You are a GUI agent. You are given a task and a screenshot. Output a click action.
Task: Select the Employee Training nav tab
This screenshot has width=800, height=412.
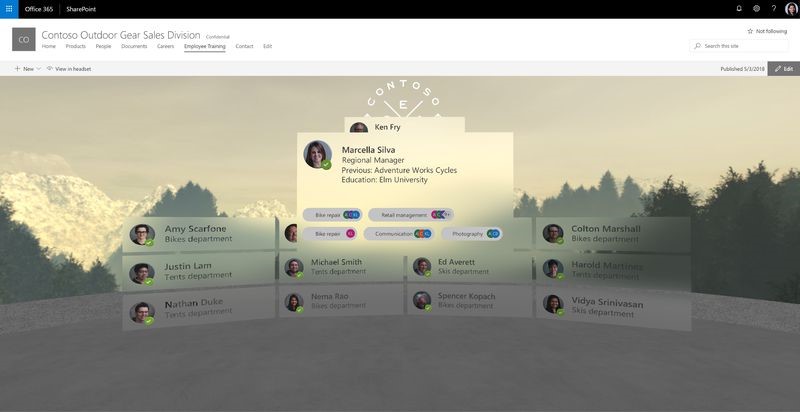[x=205, y=46]
